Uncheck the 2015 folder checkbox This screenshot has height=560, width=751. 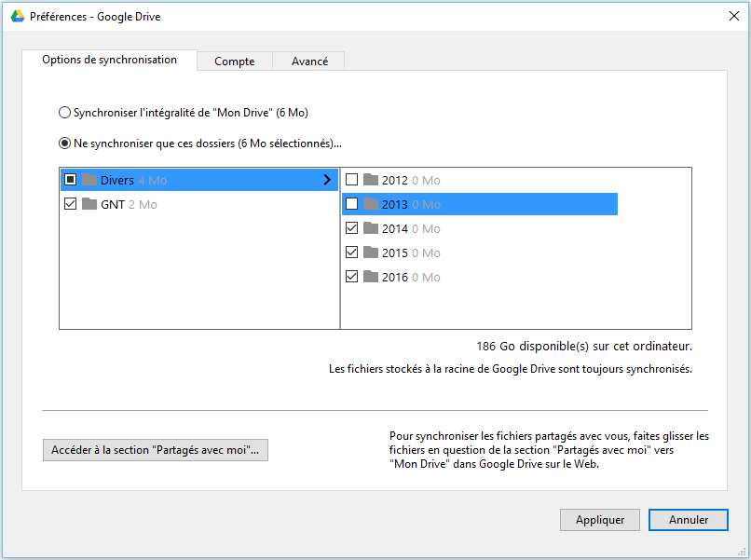[x=351, y=253]
